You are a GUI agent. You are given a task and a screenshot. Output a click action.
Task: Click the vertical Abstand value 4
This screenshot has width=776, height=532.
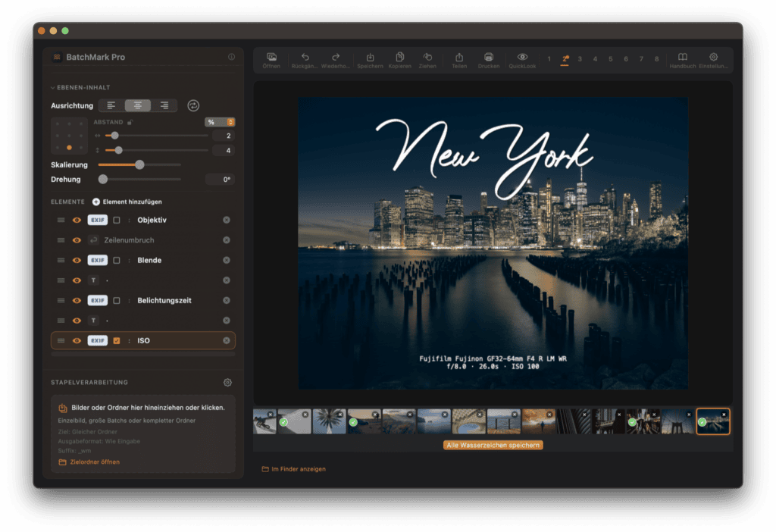tap(224, 151)
